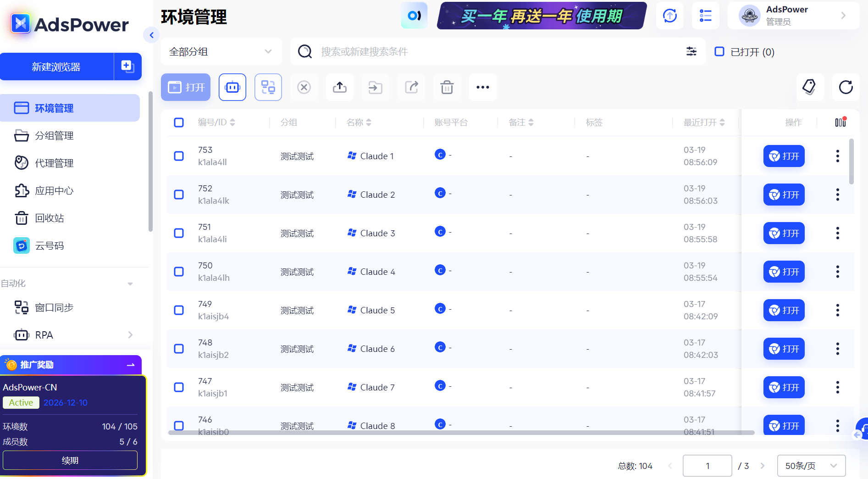
Task: Click the tag icon above the table
Action: [810, 87]
